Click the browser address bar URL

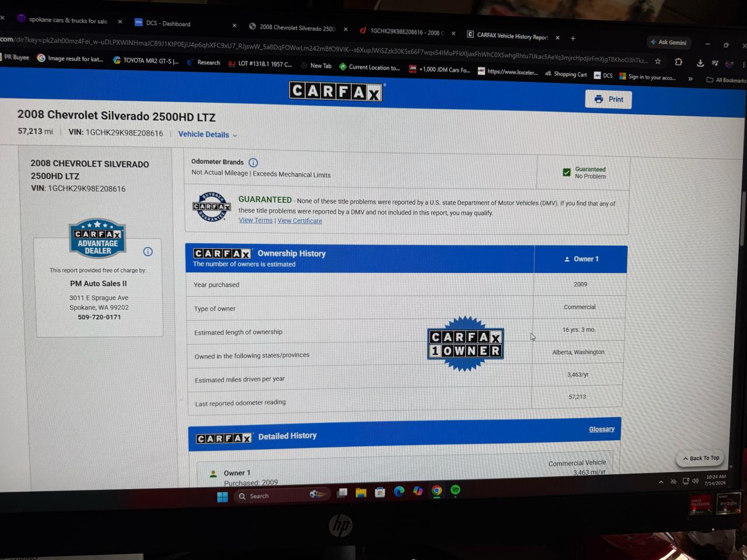click(324, 51)
